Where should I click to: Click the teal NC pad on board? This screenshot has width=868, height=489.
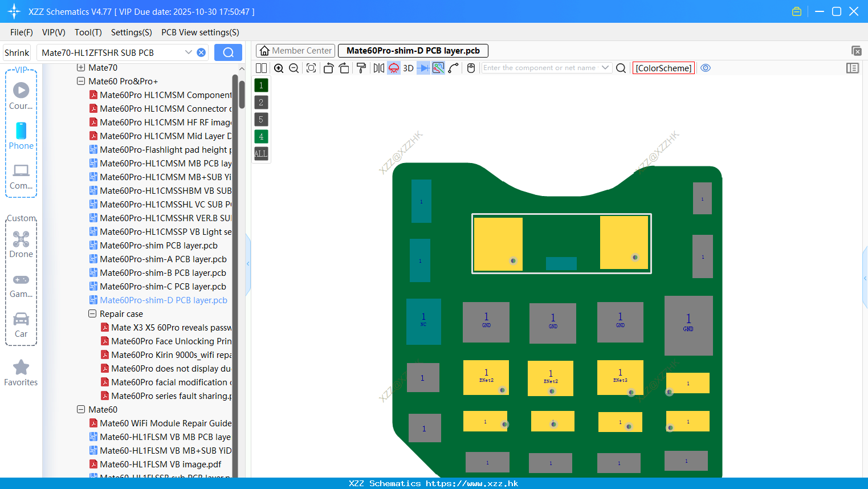423,321
